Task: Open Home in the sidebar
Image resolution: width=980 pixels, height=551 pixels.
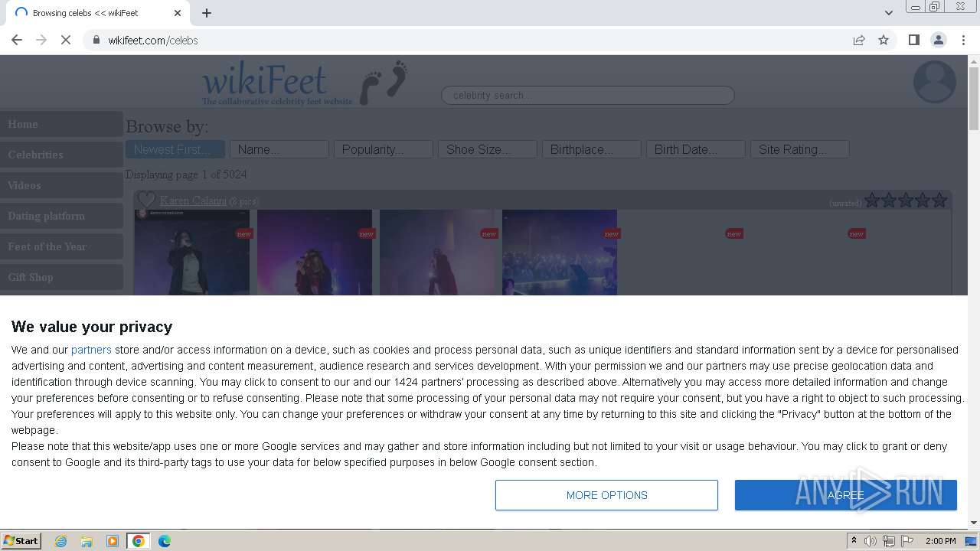Action: coord(61,124)
